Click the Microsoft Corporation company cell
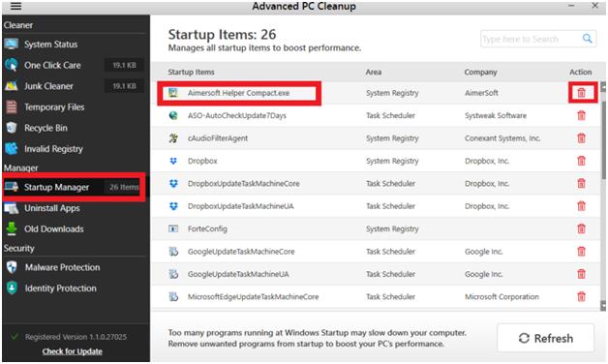The height and width of the screenshot is (364, 608). coord(502,297)
